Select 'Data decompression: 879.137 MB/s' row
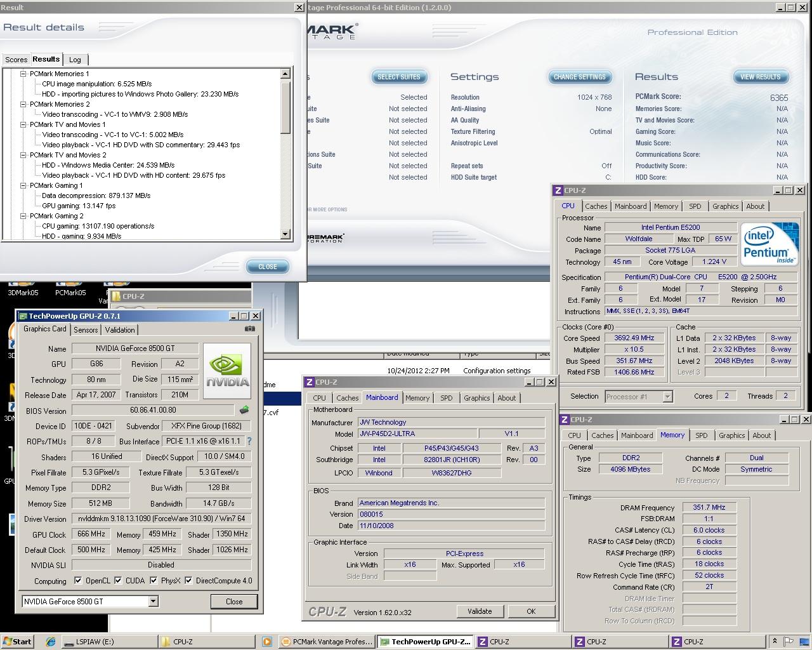This screenshot has width=812, height=650. click(96, 196)
